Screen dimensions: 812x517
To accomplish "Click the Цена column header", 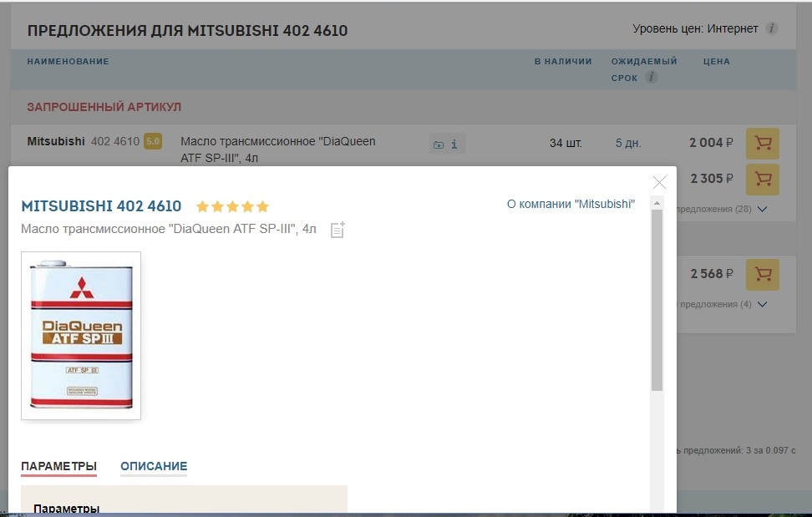I will point(716,62).
